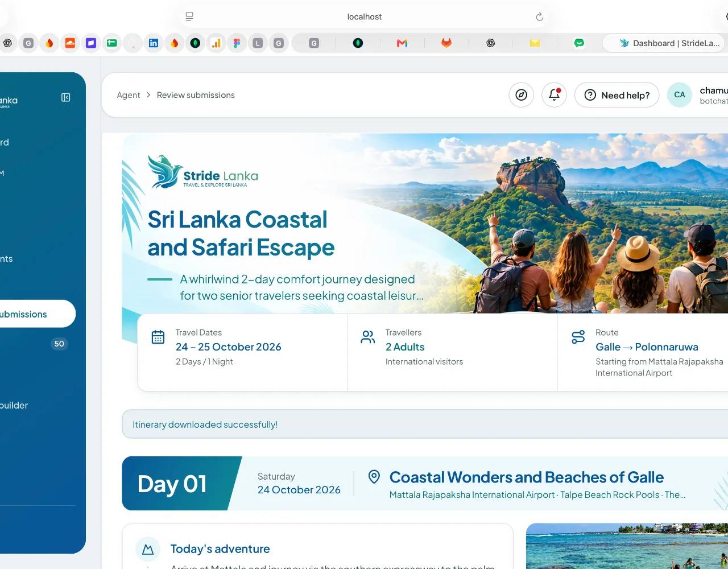Click the 50 count badge in sidebar
Viewport: 728px width, 569px height.
click(x=59, y=344)
